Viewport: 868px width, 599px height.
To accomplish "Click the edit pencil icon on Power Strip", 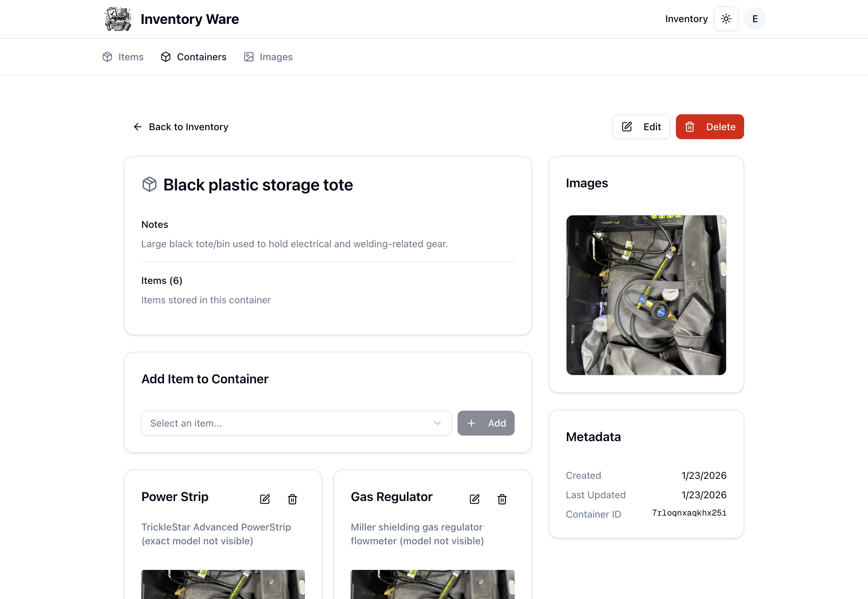I will [265, 499].
